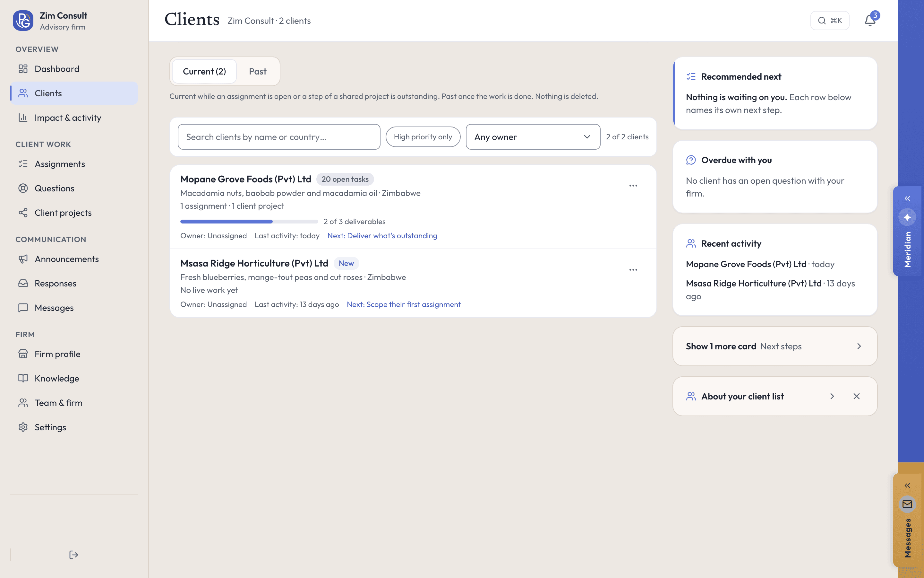Open Msasa Ridge Horticulture more options menu
The image size is (924, 578).
[633, 270]
